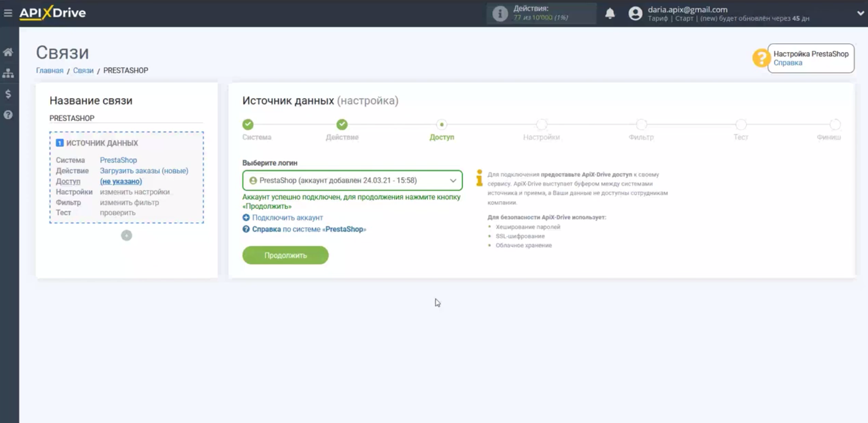
Task: Edit the connection name PRESTASHOP field
Action: 126,118
